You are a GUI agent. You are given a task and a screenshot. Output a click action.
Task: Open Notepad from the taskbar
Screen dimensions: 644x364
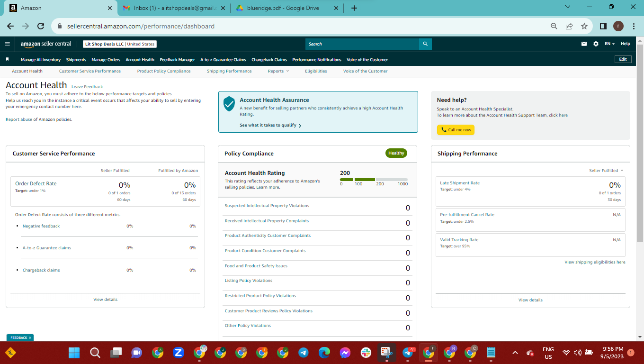[x=491, y=353]
